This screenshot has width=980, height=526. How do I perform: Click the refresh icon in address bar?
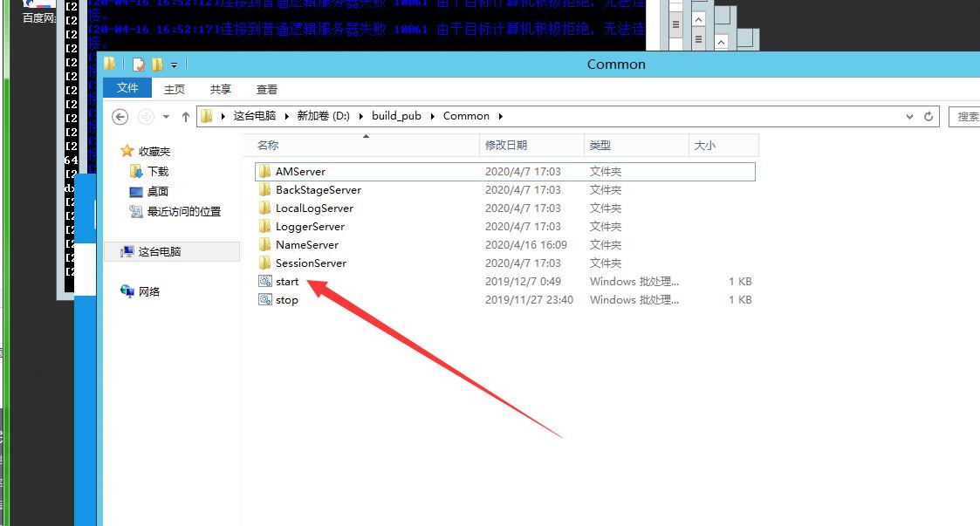[929, 116]
